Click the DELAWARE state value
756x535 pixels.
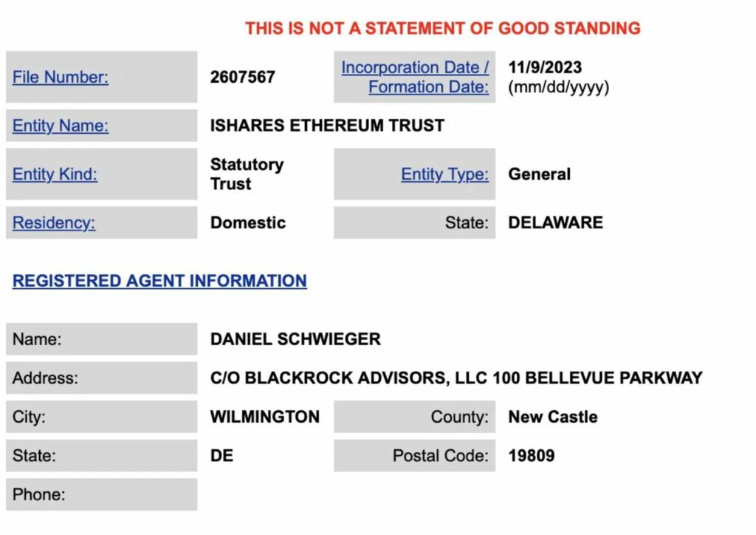pyautogui.click(x=554, y=222)
